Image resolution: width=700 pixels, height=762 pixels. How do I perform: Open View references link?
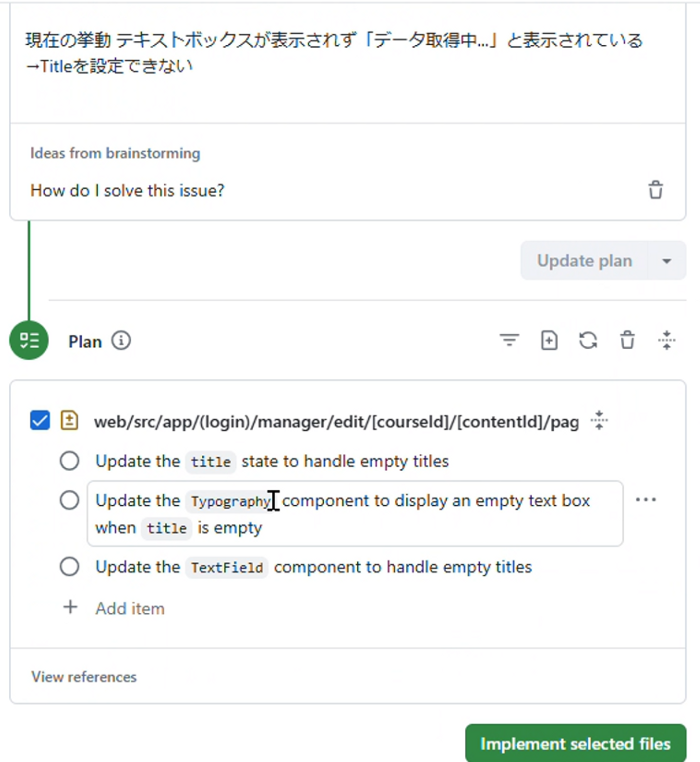click(x=84, y=677)
